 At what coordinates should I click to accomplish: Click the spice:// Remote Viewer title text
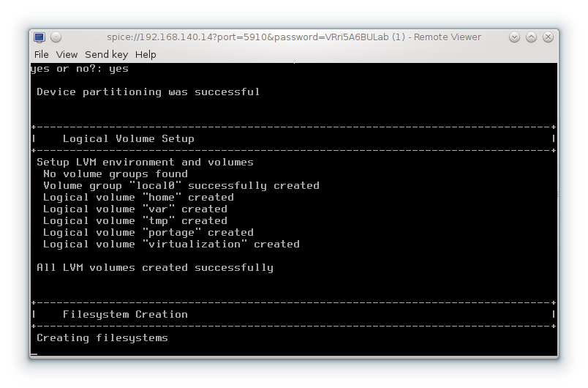pos(294,37)
